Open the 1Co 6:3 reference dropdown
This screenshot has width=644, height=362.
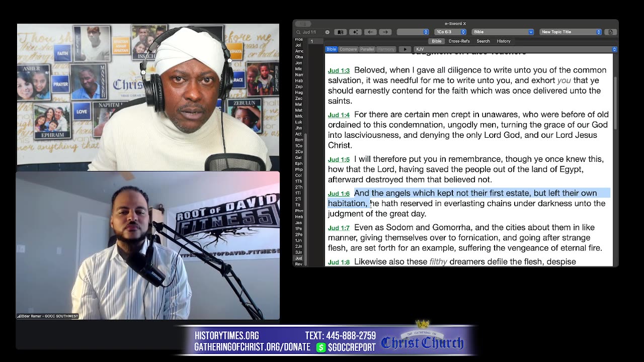[x=450, y=32]
